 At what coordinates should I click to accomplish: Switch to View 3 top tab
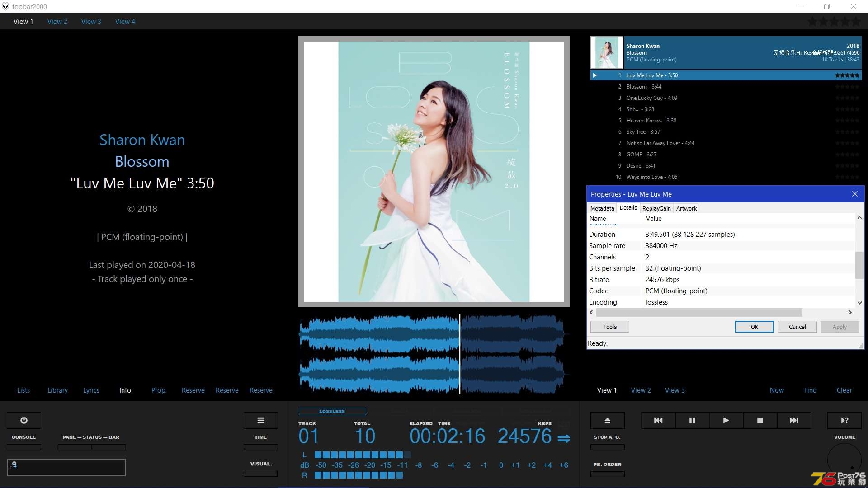[91, 21]
